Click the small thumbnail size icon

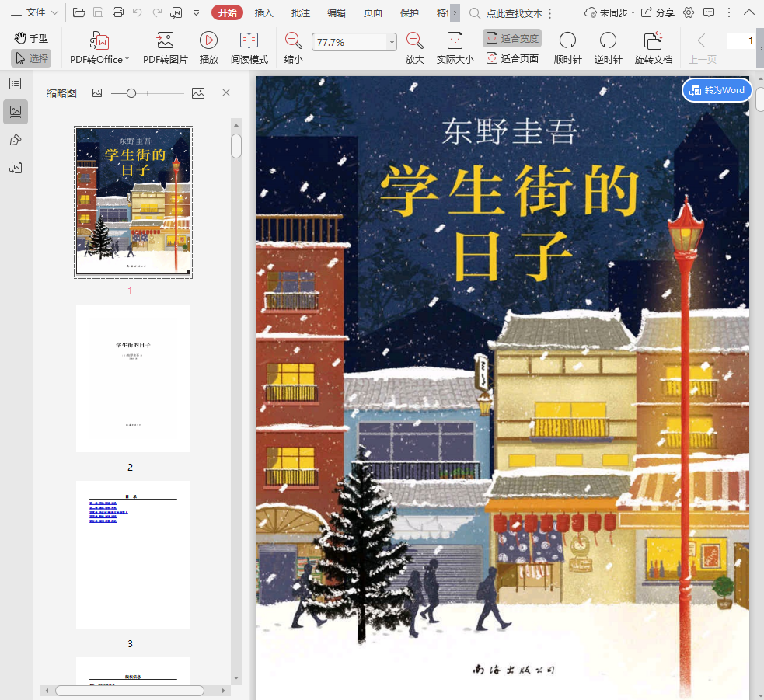tap(97, 93)
